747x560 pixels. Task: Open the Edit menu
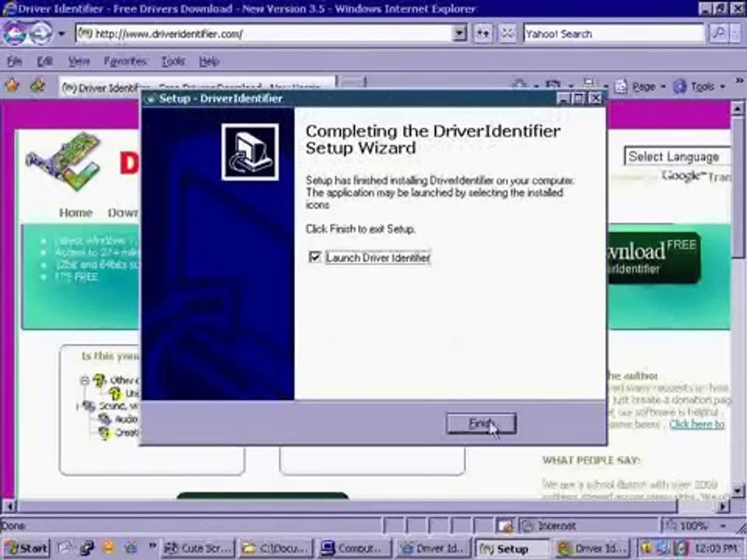pos(45,61)
